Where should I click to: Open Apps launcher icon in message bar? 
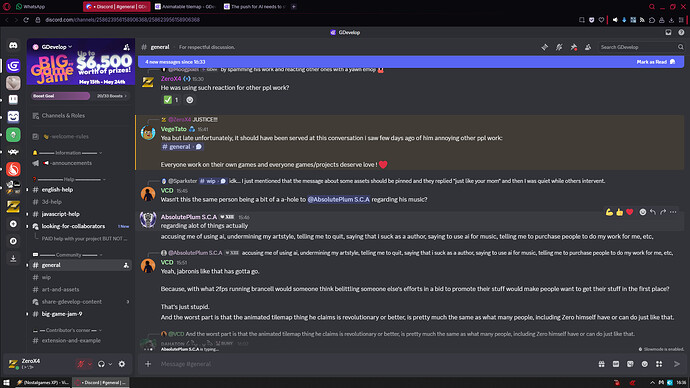coord(659,364)
